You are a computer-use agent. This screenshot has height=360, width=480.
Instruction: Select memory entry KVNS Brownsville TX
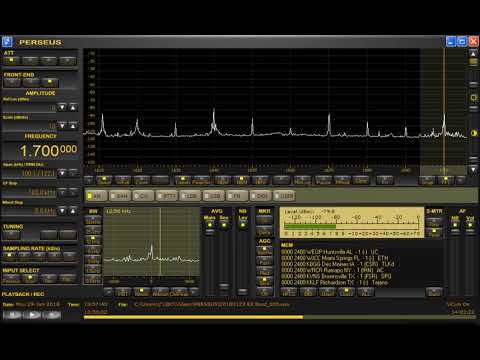[336, 276]
